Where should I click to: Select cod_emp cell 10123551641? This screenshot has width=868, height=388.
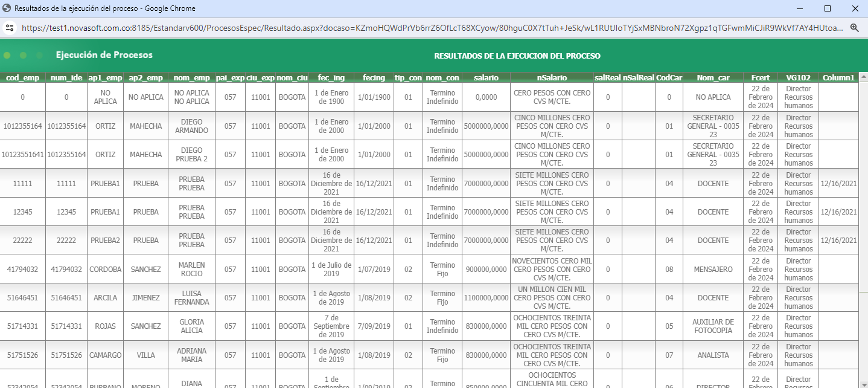click(23, 155)
